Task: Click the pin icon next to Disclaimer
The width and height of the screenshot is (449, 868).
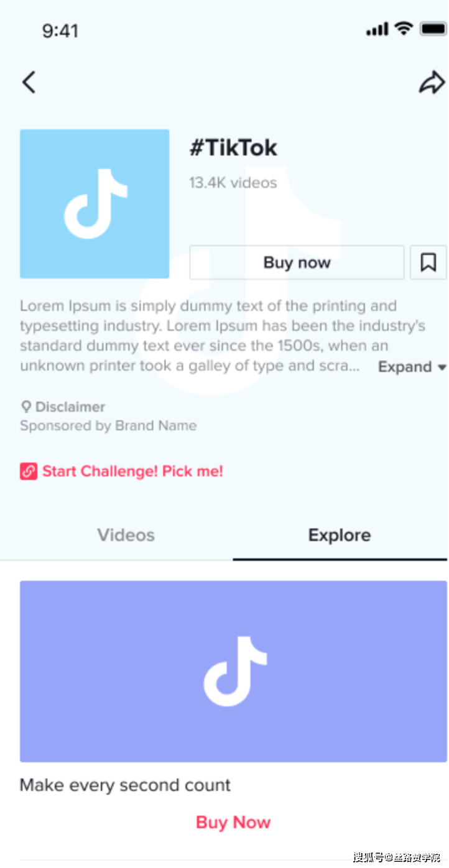Action: [26, 407]
